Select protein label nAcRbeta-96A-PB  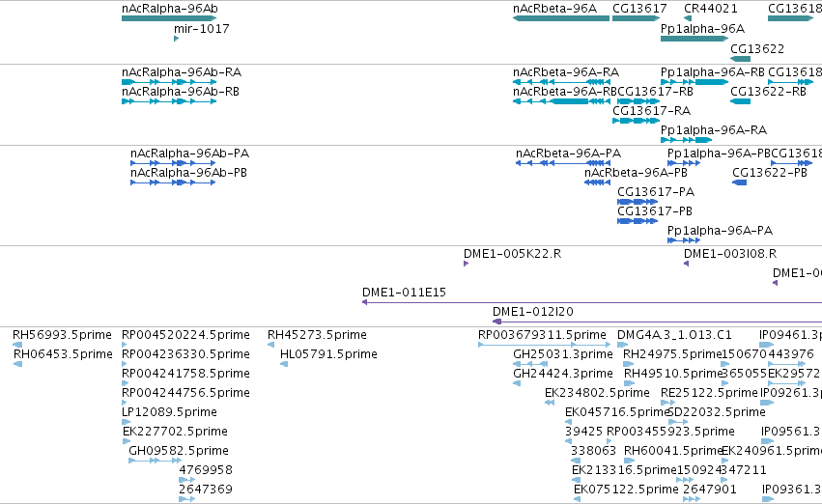[636, 173]
